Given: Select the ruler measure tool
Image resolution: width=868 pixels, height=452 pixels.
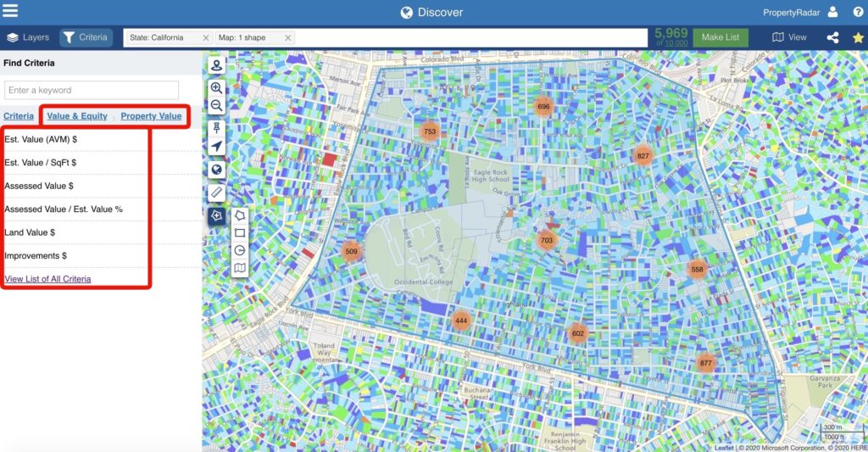Looking at the screenshot, I should pos(216,193).
